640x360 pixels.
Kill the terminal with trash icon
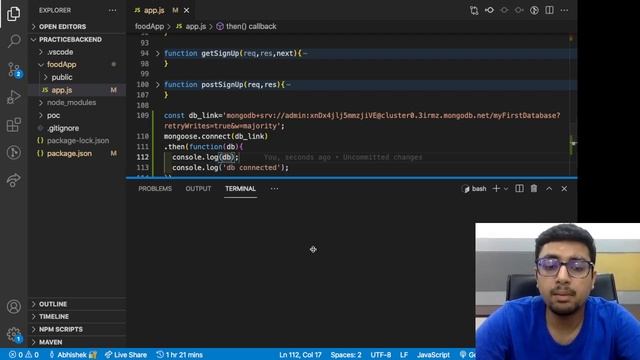pos(534,189)
